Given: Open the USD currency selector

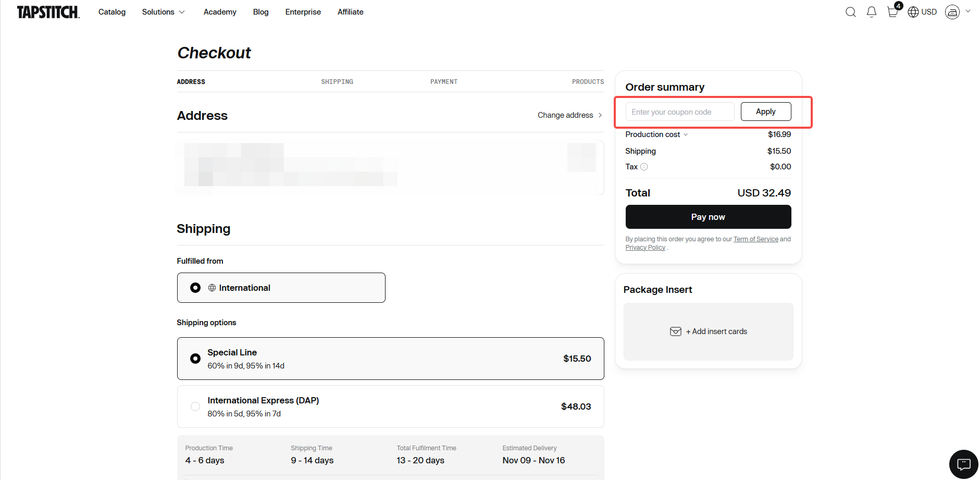Looking at the screenshot, I should click(x=929, y=12).
